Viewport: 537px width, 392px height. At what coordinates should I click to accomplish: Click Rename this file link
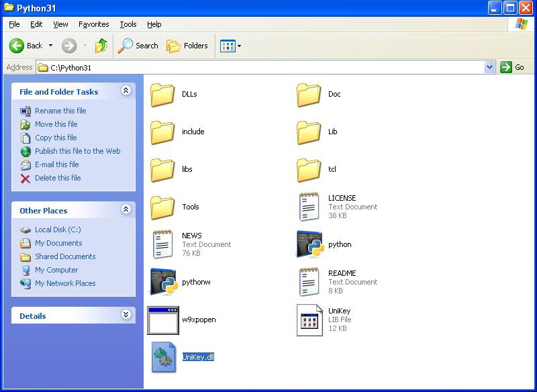click(x=60, y=111)
